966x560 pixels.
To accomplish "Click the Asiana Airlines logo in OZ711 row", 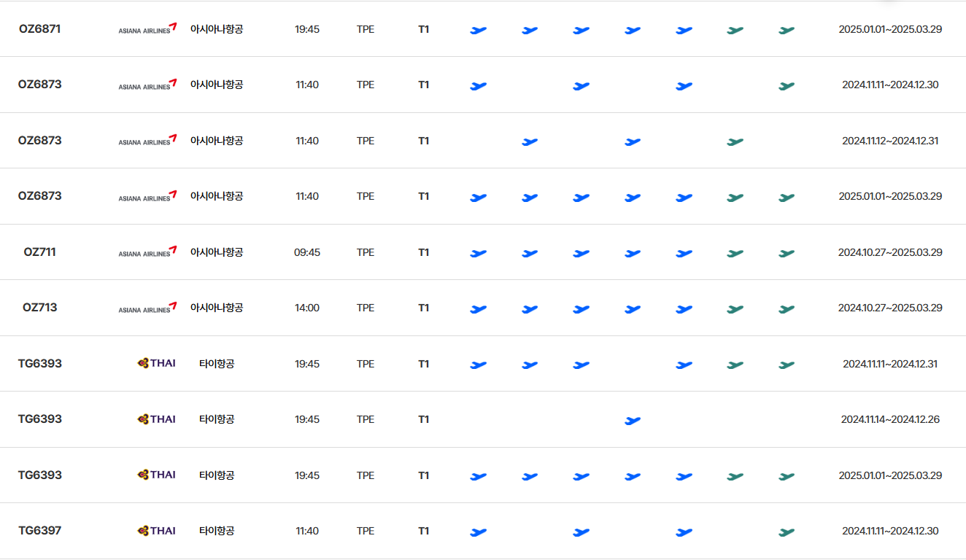I will click(147, 252).
